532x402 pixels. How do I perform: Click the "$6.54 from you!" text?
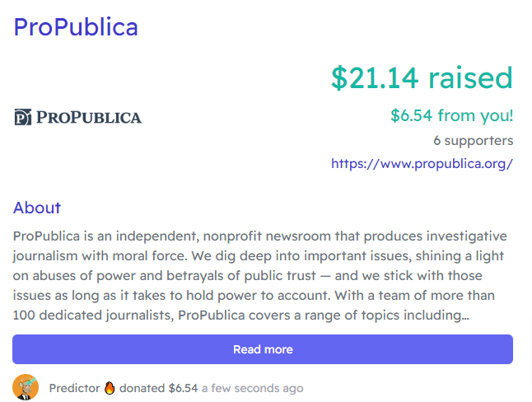point(451,116)
